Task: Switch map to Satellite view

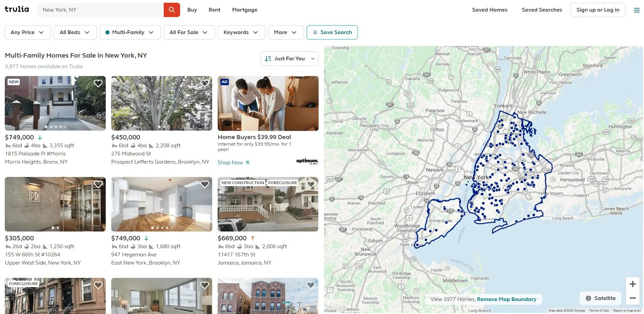Action: point(600,298)
